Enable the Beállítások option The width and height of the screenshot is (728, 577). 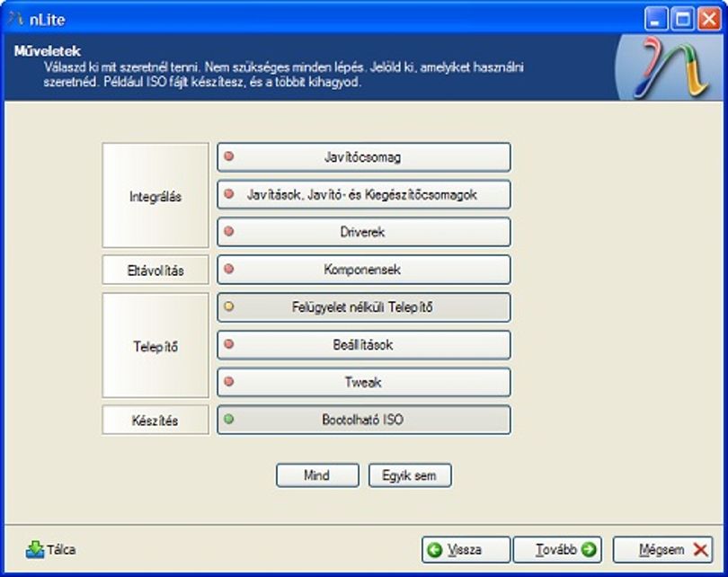pyautogui.click(x=364, y=345)
